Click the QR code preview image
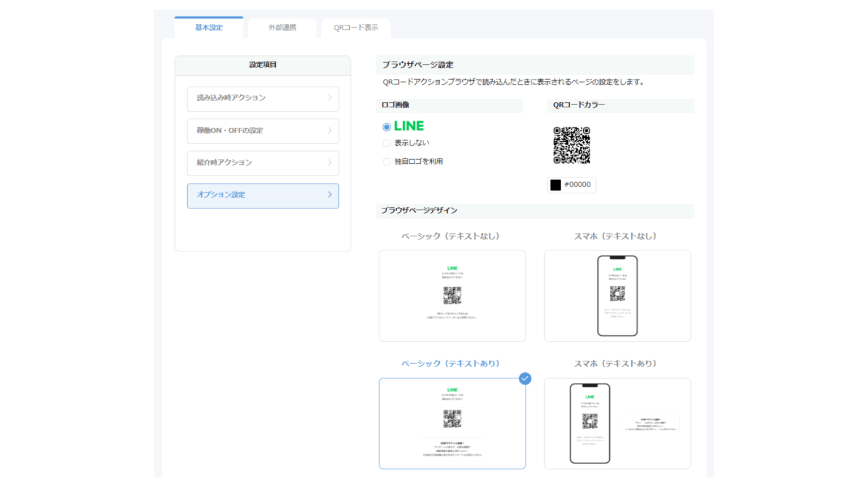This screenshot has width=868, height=488. (x=571, y=145)
